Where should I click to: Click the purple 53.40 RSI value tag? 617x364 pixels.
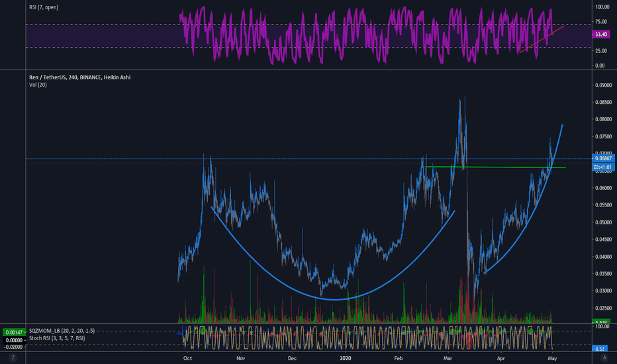click(601, 34)
